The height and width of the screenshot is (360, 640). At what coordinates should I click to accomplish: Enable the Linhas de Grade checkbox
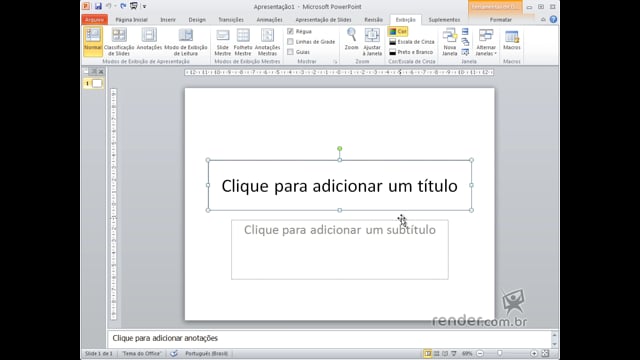click(290, 42)
